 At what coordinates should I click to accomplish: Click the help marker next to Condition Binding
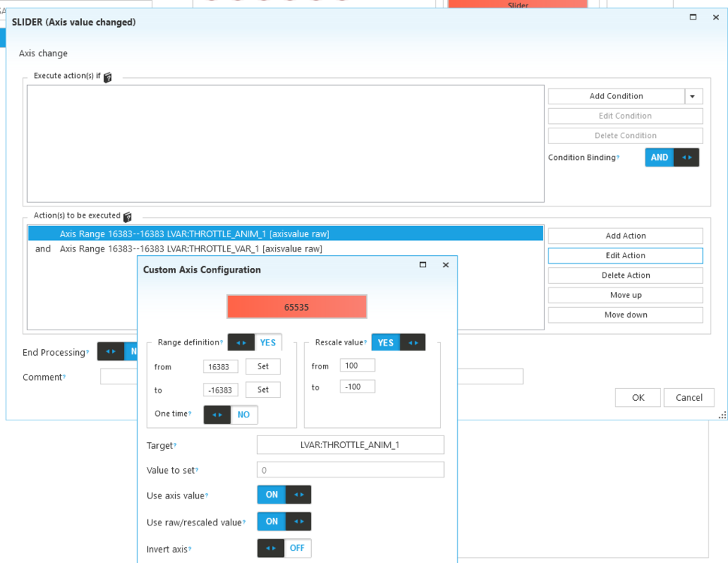618,158
